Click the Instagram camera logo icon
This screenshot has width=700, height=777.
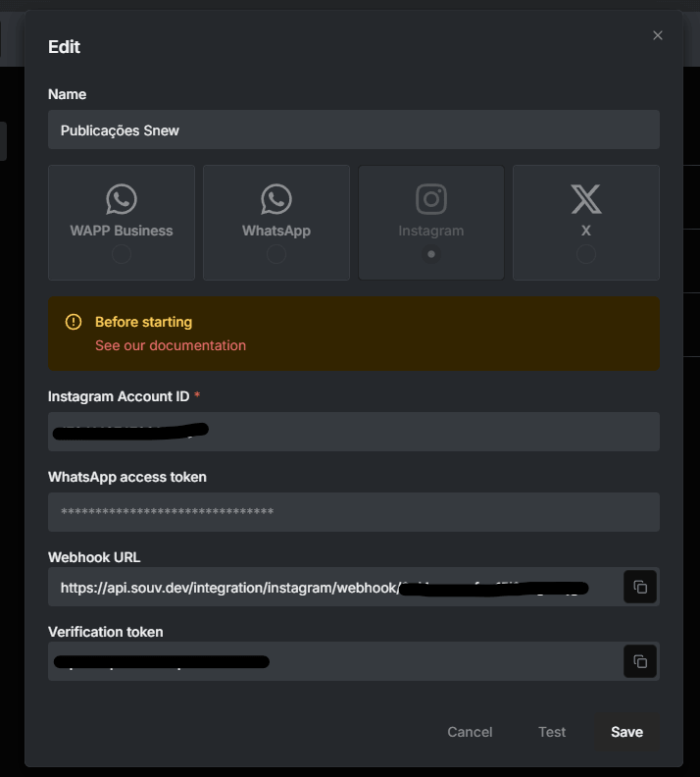coord(431,199)
